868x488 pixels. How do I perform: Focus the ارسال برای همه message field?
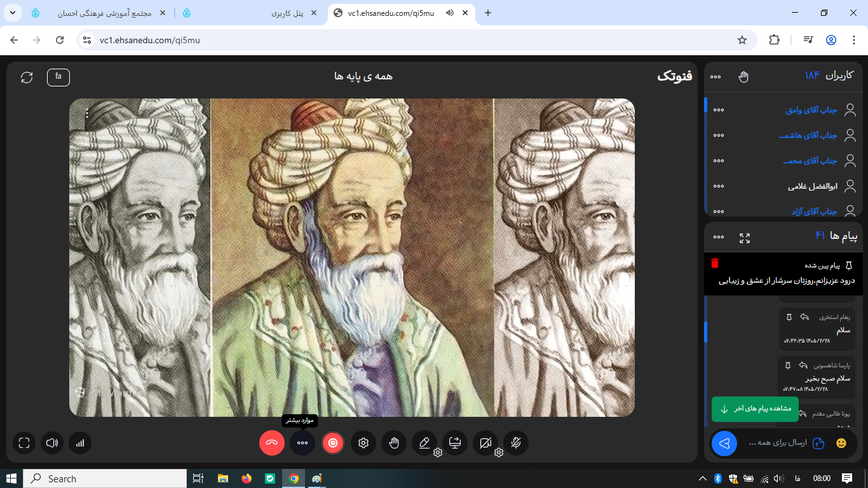[778, 443]
